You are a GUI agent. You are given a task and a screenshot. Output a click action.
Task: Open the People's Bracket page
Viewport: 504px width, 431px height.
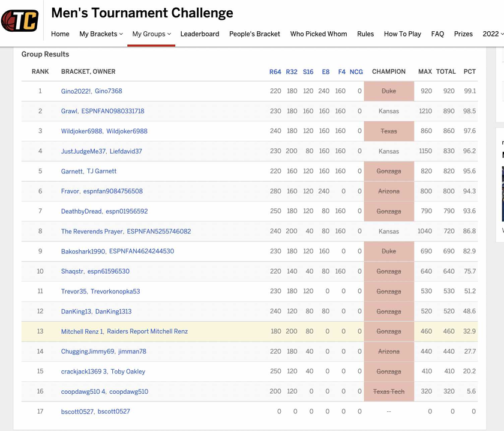click(x=254, y=34)
